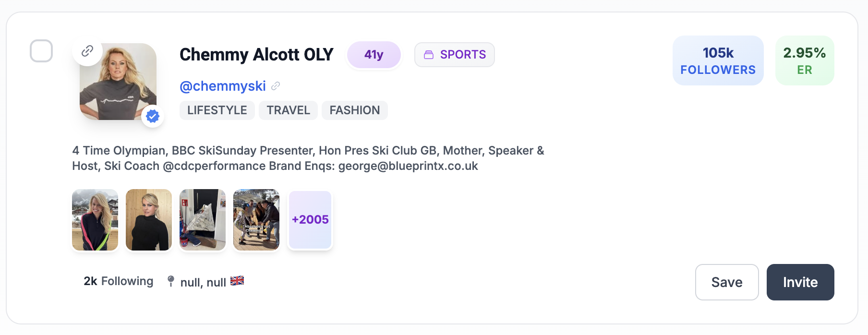This screenshot has width=868, height=335.
Task: Click the Invite button
Action: (800, 282)
